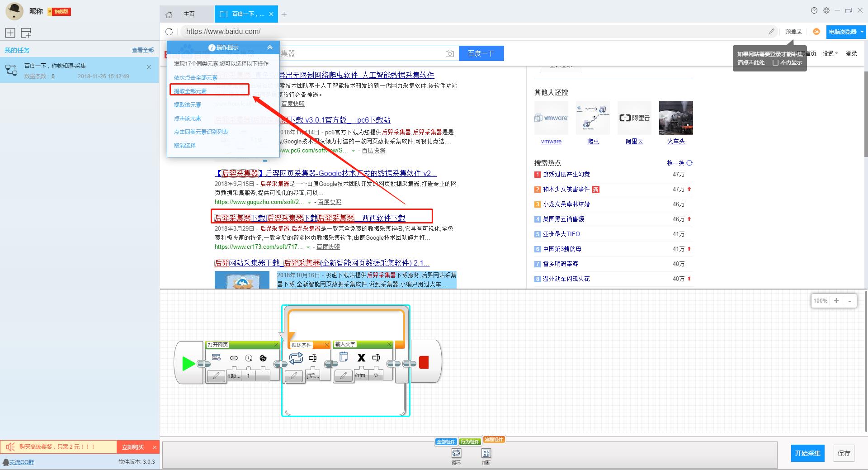
Task: Close the 百度一下 browser tab
Action: (x=271, y=14)
